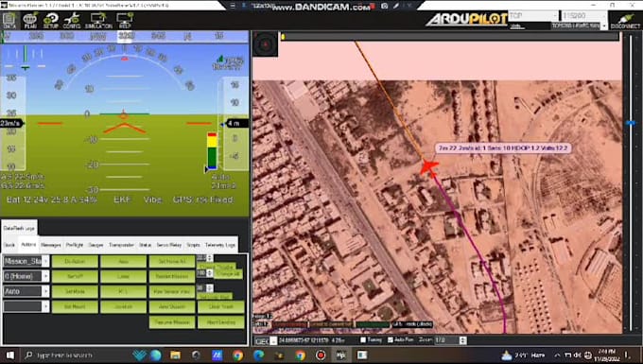
Task: Switch to the Servo/Relay tab
Action: (169, 245)
